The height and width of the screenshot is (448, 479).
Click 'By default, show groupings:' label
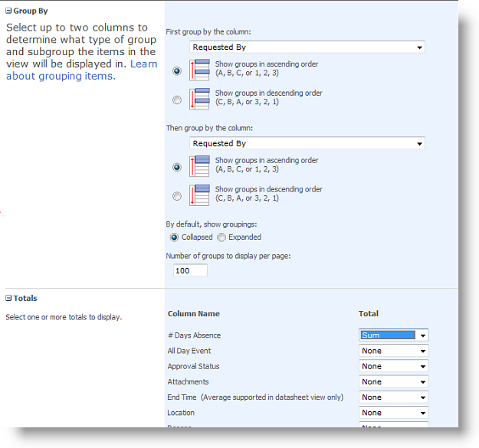[x=212, y=224]
